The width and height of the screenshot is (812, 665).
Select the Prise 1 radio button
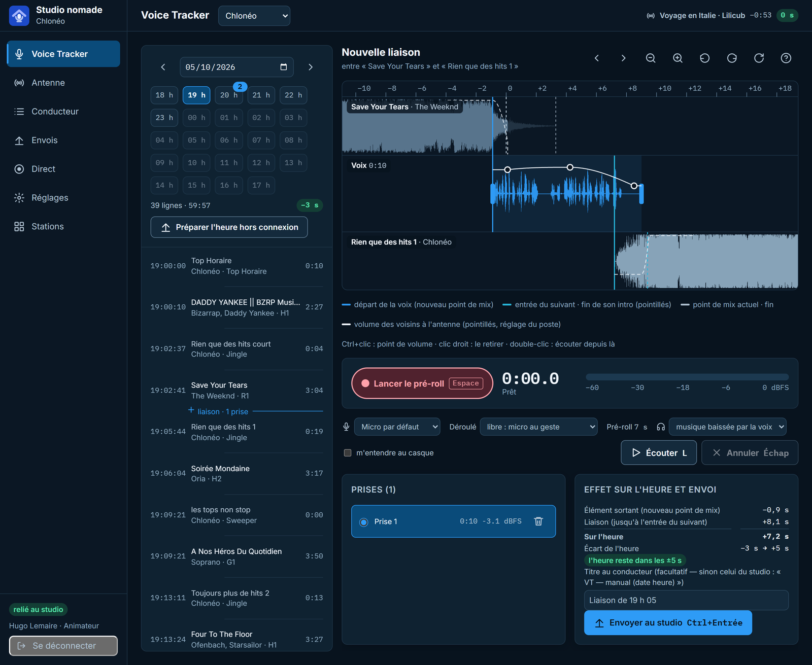point(363,522)
